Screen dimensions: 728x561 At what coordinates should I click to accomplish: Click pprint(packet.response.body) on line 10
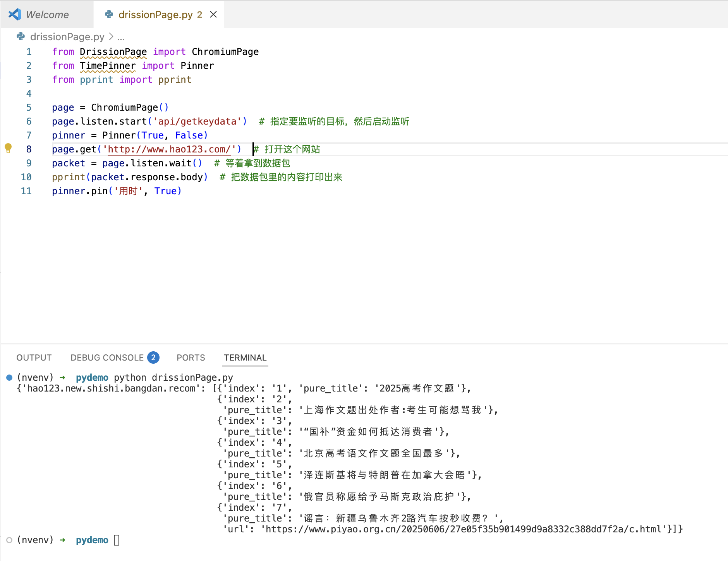click(x=130, y=177)
